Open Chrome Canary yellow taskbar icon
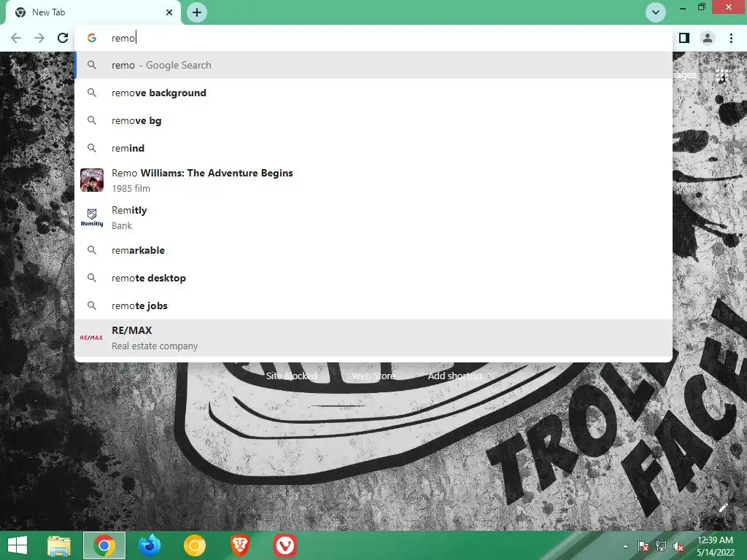The height and width of the screenshot is (560, 747). click(194, 545)
